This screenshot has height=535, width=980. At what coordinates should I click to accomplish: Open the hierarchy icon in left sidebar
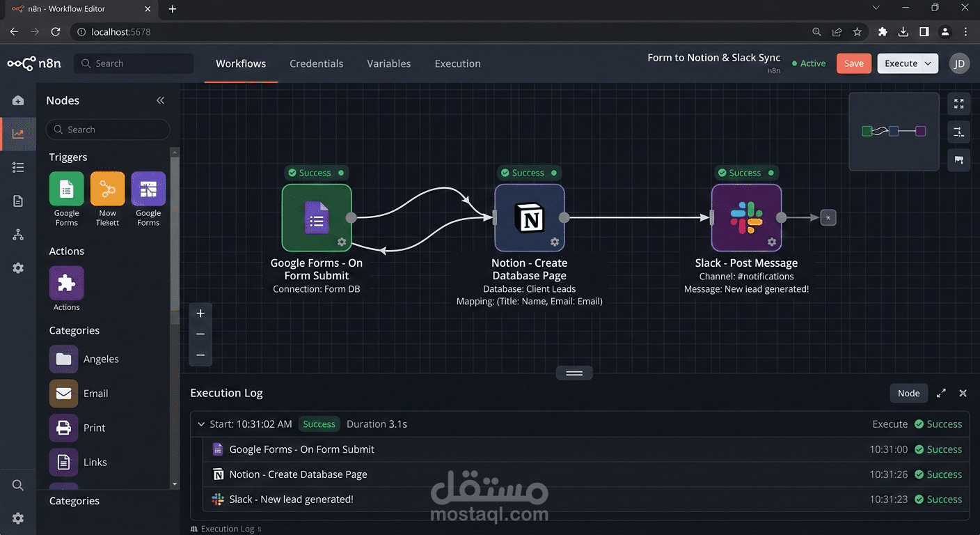pos(18,235)
